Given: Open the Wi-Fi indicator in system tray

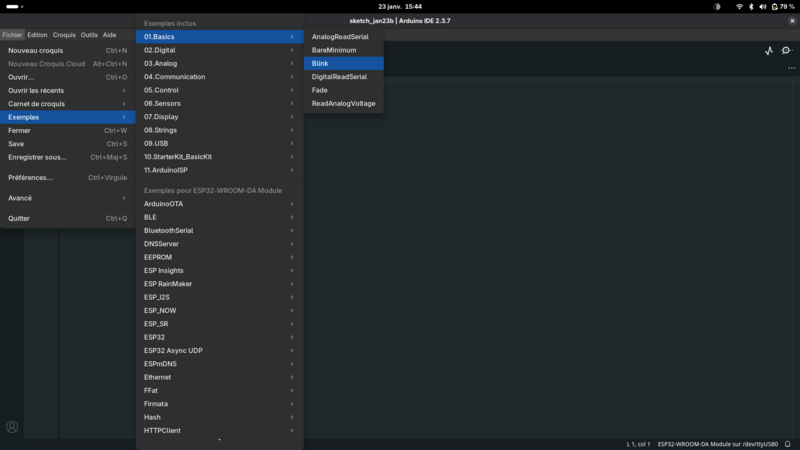Looking at the screenshot, I should [739, 6].
